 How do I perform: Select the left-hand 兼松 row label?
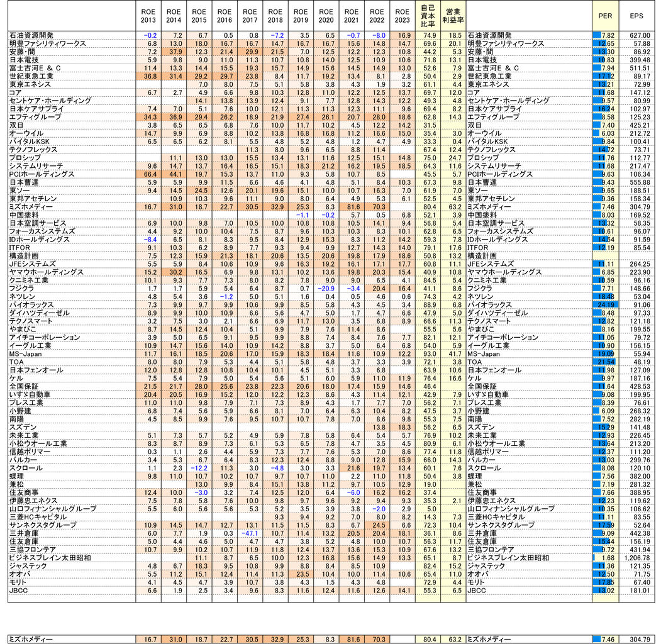[16, 484]
